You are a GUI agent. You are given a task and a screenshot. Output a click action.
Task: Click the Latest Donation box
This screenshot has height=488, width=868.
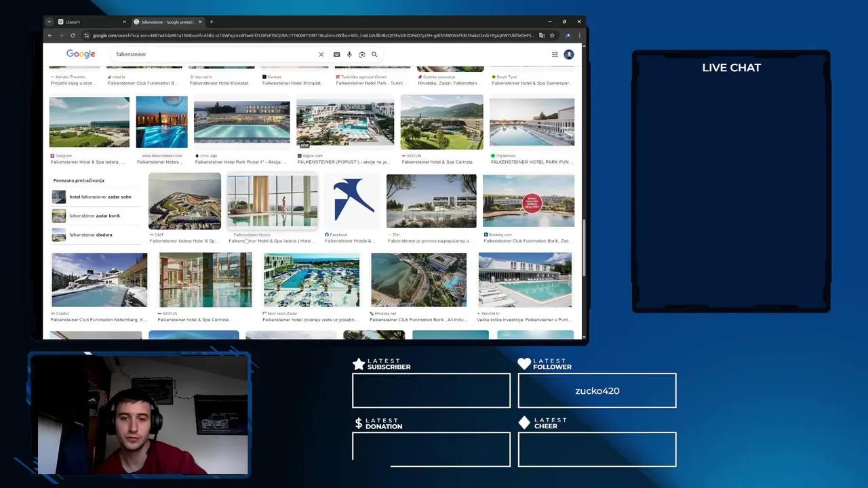(431, 449)
